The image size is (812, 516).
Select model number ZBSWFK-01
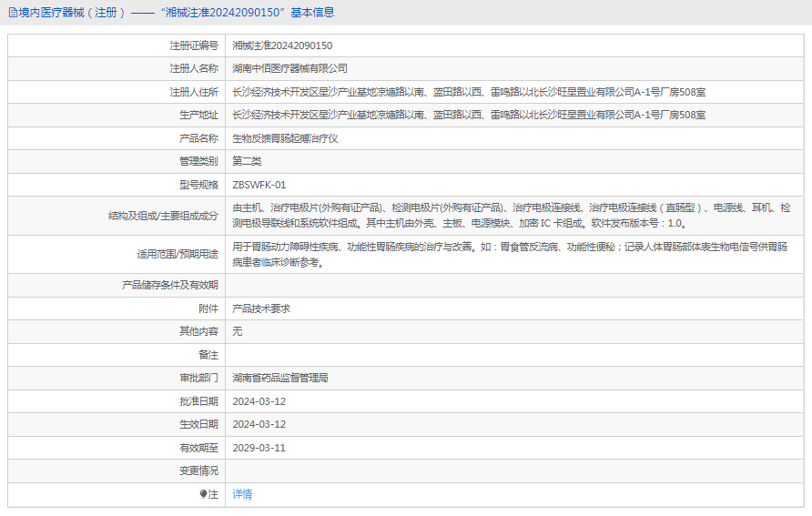[x=259, y=185]
